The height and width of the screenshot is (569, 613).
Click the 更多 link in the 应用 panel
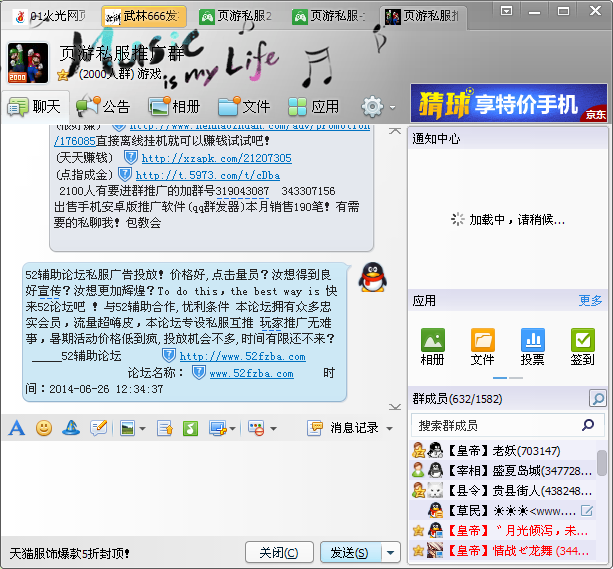click(590, 300)
